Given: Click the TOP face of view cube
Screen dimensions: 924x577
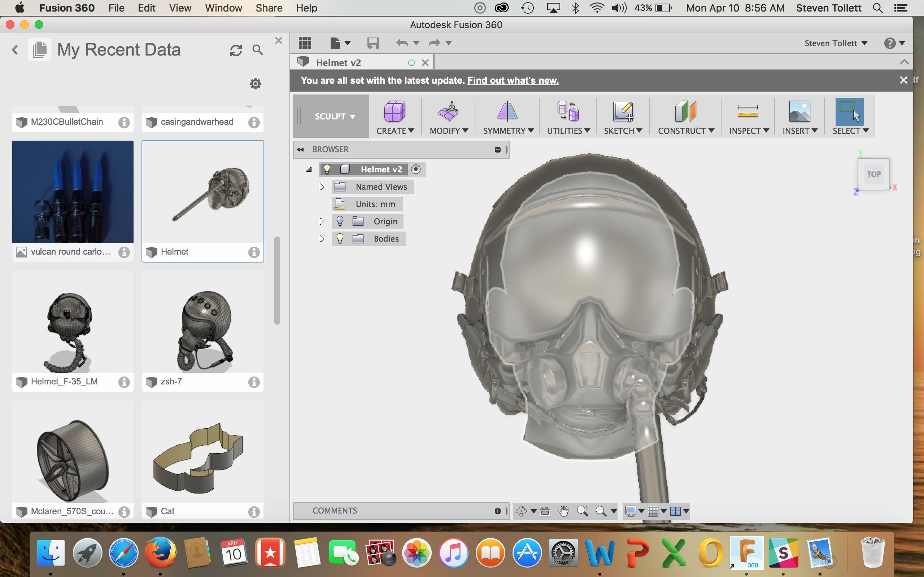Looking at the screenshot, I should click(873, 175).
